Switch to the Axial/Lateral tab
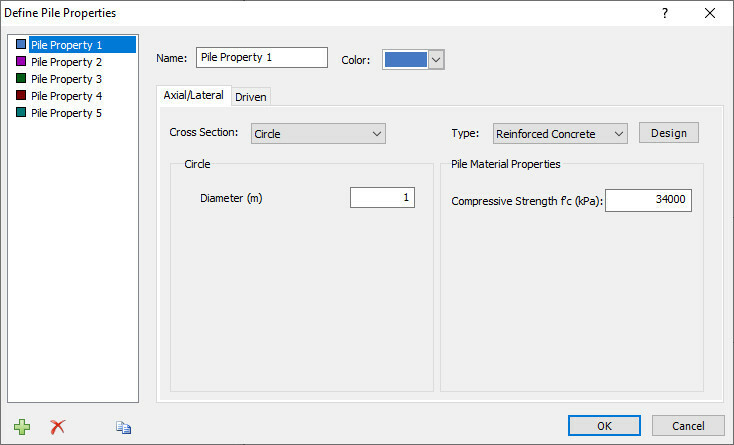Image resolution: width=734 pixels, height=445 pixels. (193, 95)
